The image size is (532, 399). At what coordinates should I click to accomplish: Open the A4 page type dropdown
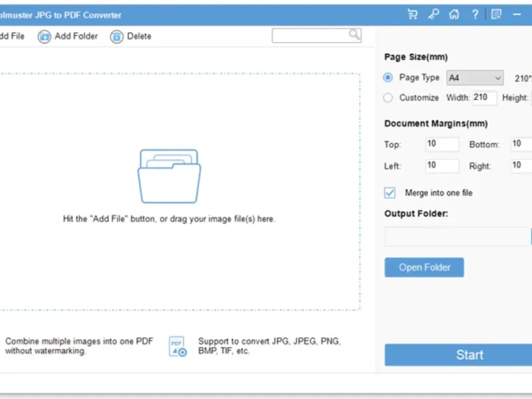point(475,78)
